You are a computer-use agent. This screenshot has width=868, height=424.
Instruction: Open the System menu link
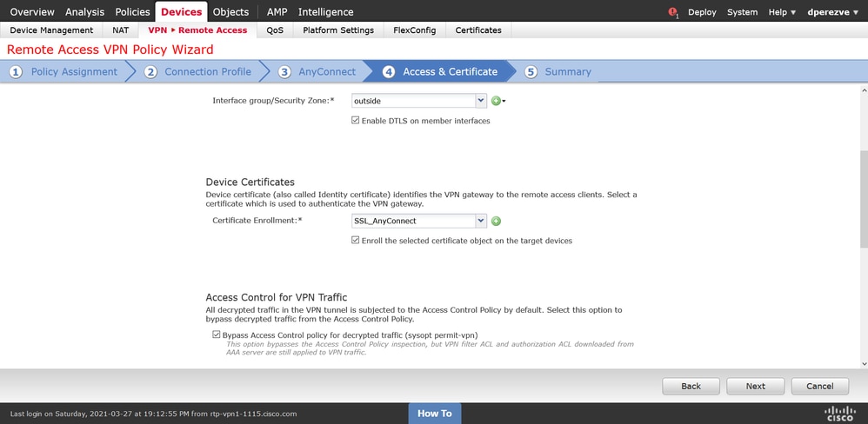pos(743,12)
